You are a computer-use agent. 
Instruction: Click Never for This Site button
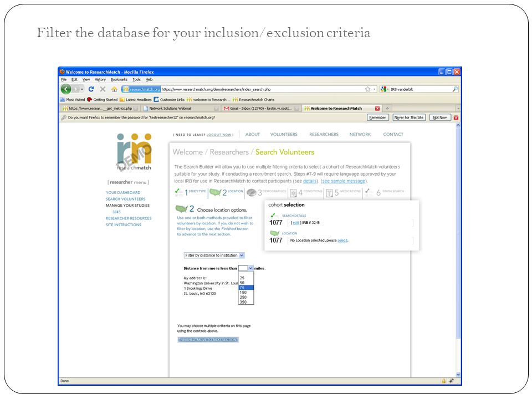[x=409, y=117]
